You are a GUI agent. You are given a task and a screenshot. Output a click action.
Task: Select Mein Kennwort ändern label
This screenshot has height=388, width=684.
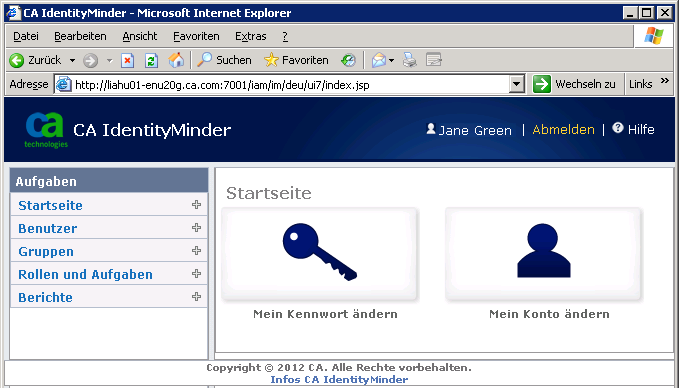[x=325, y=314]
